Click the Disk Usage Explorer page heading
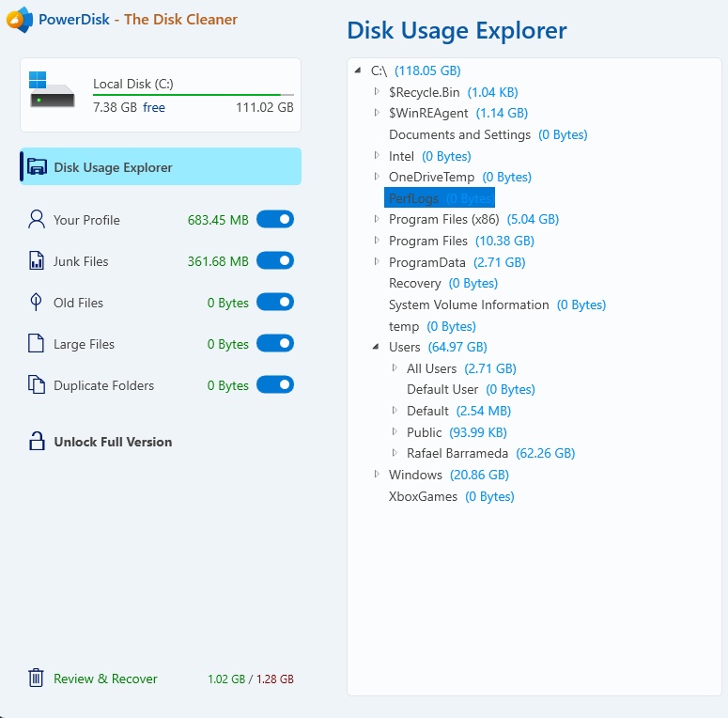Screen dimensions: 728x718 (457, 31)
